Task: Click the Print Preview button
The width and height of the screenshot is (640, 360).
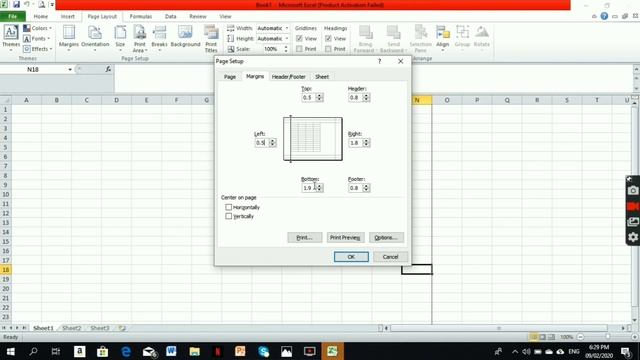Action: [345, 238]
